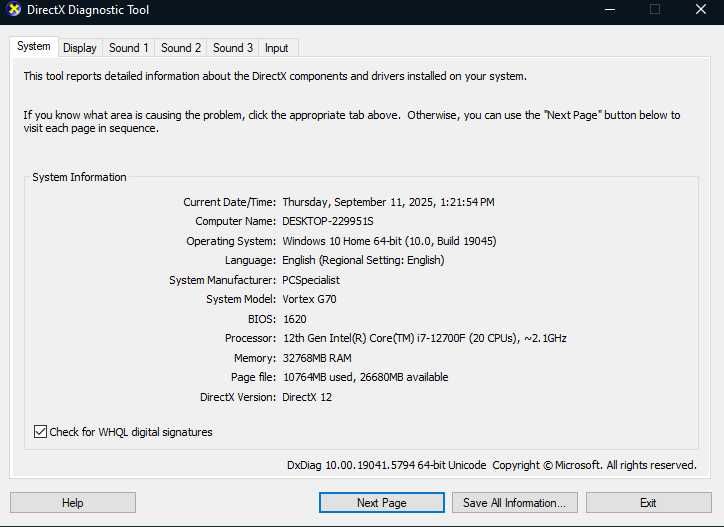Minimize the DirectX Diagnostic Tool window
724x527 pixels.
(x=610, y=10)
